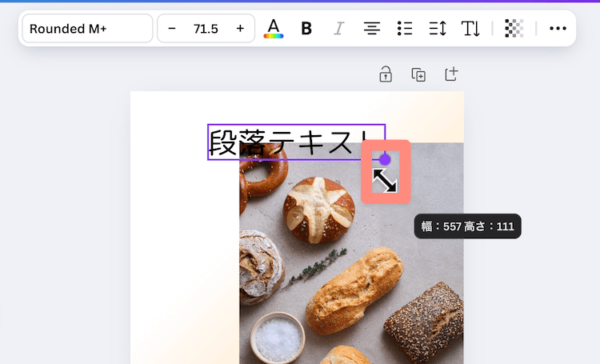Open line spacing options

coord(437,28)
